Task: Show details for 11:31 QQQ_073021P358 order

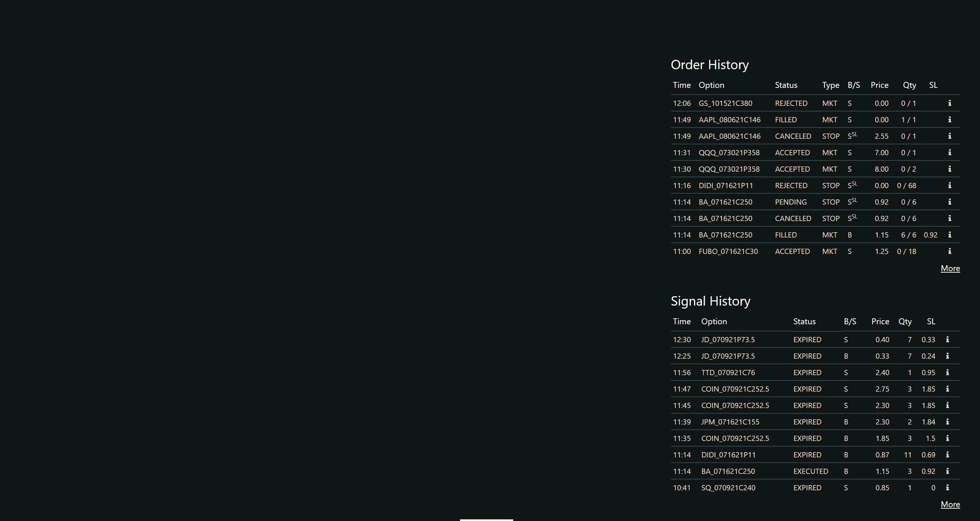Action: [950, 153]
